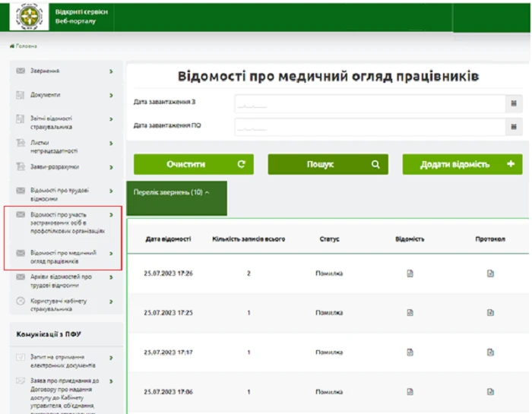This screenshot has height=414, width=532.
Task: Click the icon beside Заяви-розрахунки
Action: [x=21, y=166]
